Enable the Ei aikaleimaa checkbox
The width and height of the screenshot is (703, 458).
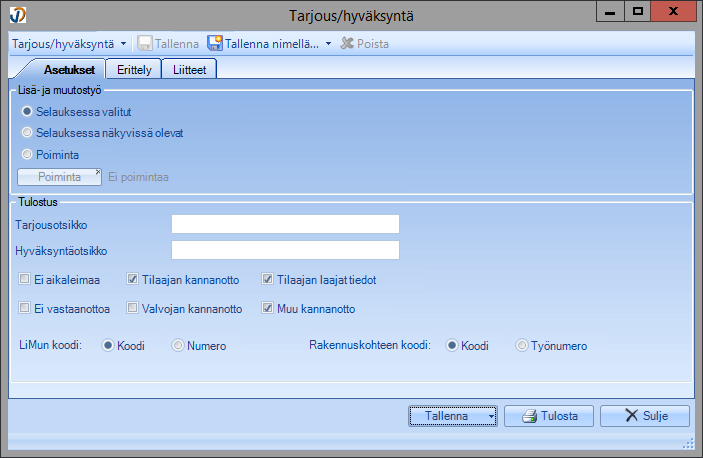pos(25,280)
